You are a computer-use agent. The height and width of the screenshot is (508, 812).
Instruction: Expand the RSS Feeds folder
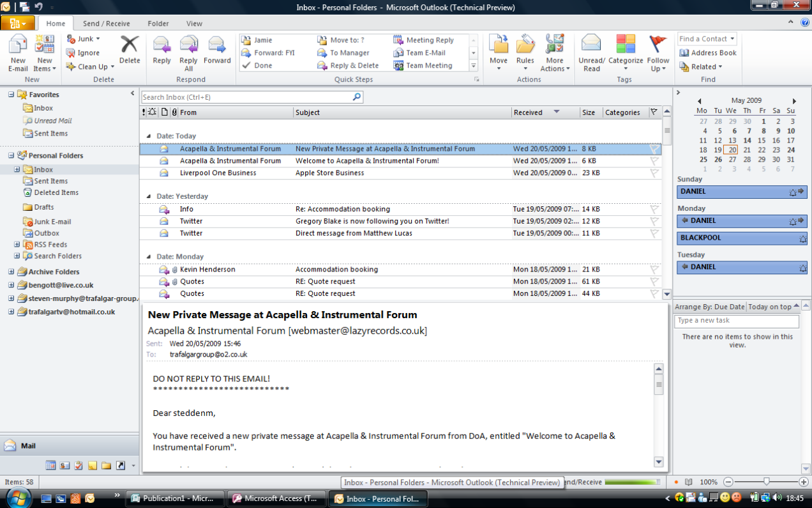pos(17,245)
